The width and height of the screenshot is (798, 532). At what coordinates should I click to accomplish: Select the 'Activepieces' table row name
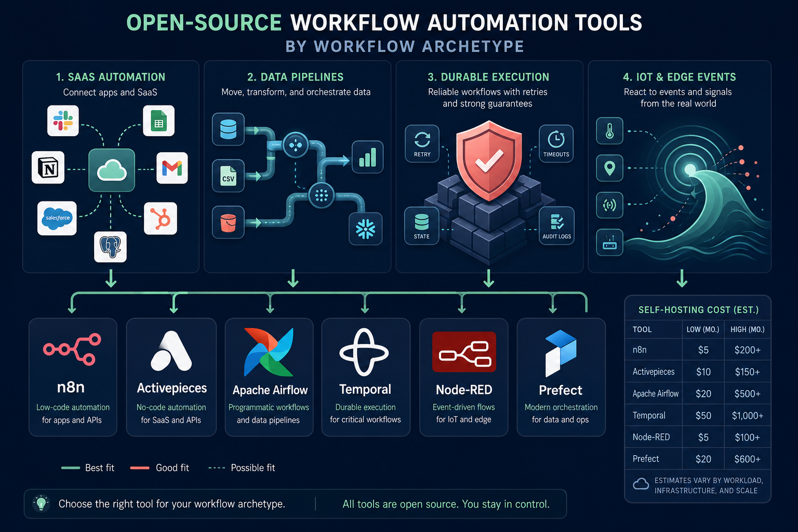tap(654, 372)
